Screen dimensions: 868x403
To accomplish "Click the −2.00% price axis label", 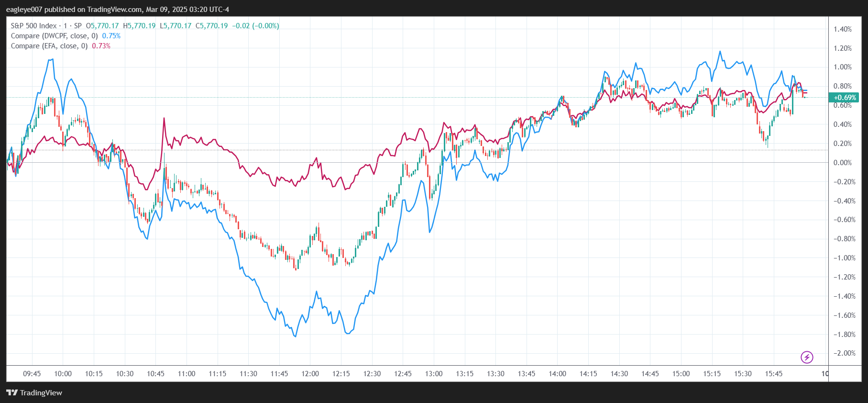I will 844,353.
